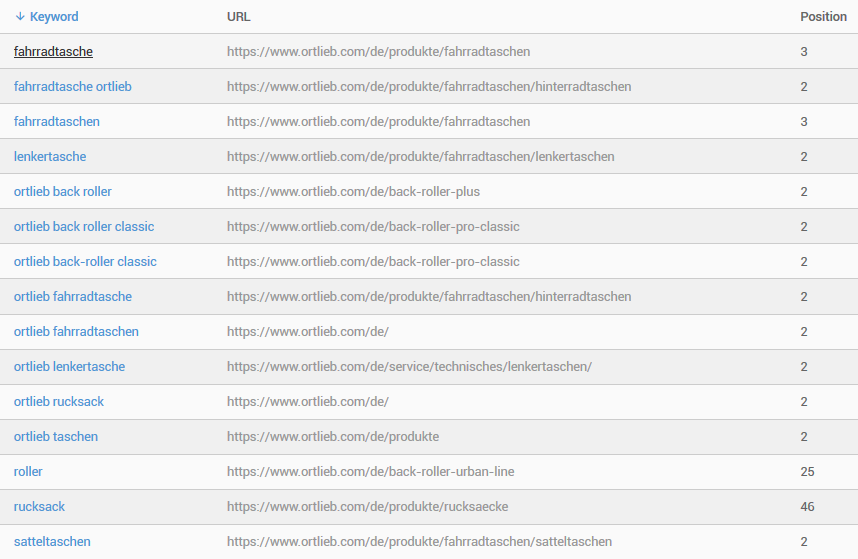Open the 'roller' keyword link

28,471
